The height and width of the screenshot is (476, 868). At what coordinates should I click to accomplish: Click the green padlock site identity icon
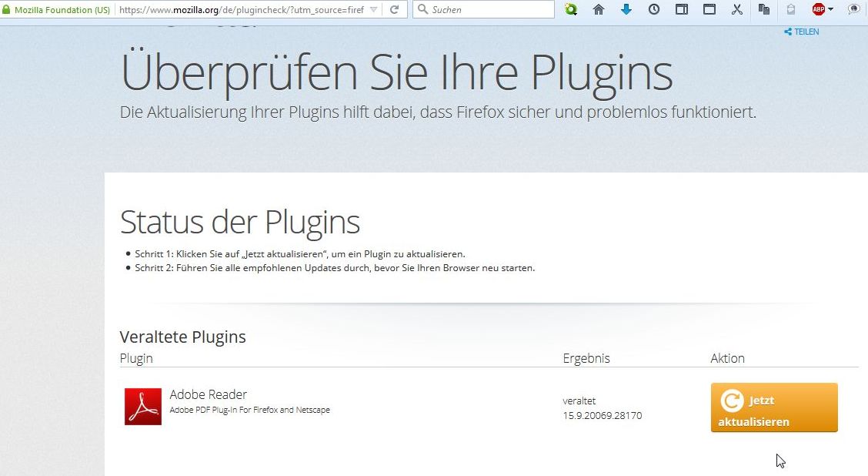[7, 9]
